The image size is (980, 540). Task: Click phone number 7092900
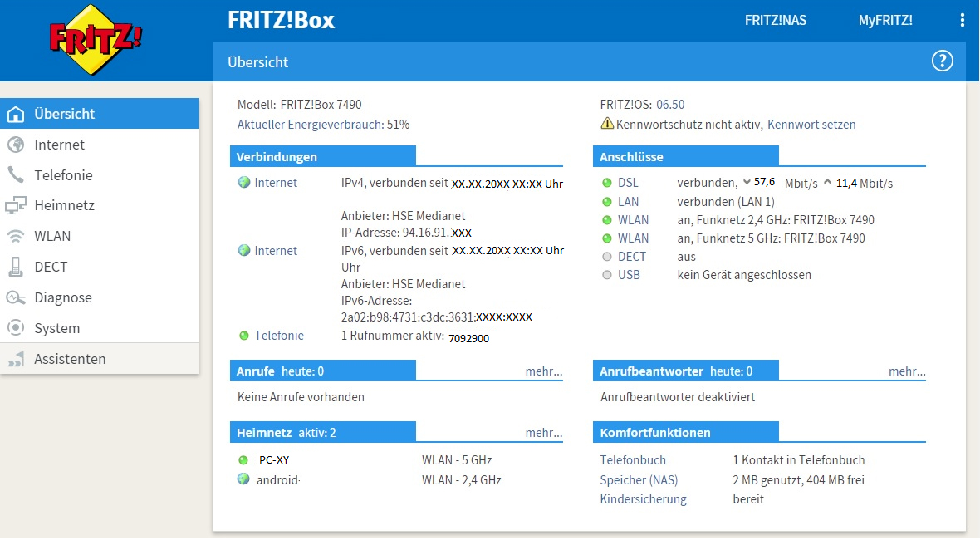468,339
